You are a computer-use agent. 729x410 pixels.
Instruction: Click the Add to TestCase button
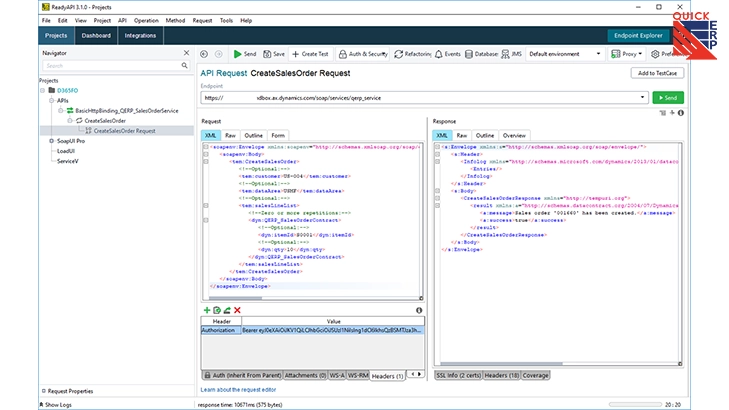[657, 73]
